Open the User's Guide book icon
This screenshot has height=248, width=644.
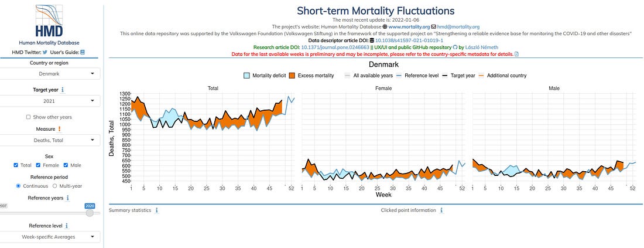[x=83, y=53]
